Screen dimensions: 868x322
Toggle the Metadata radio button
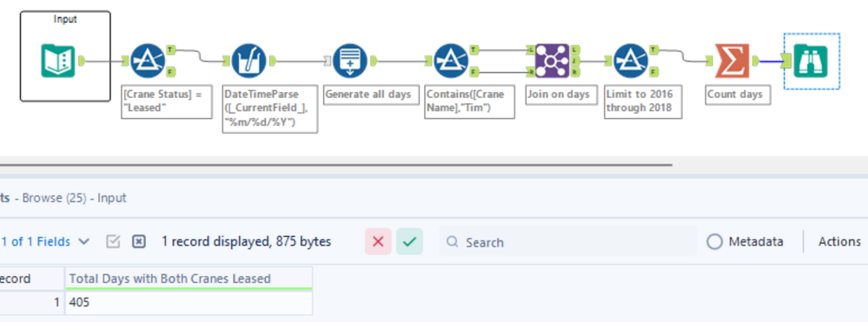tap(715, 242)
